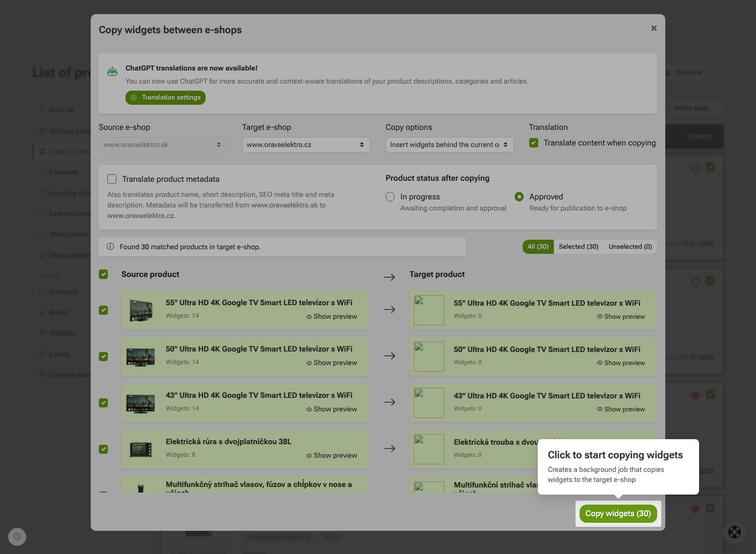This screenshot has width=756, height=554.
Task: Click the settings gear icon in page corner
Action: 17,537
